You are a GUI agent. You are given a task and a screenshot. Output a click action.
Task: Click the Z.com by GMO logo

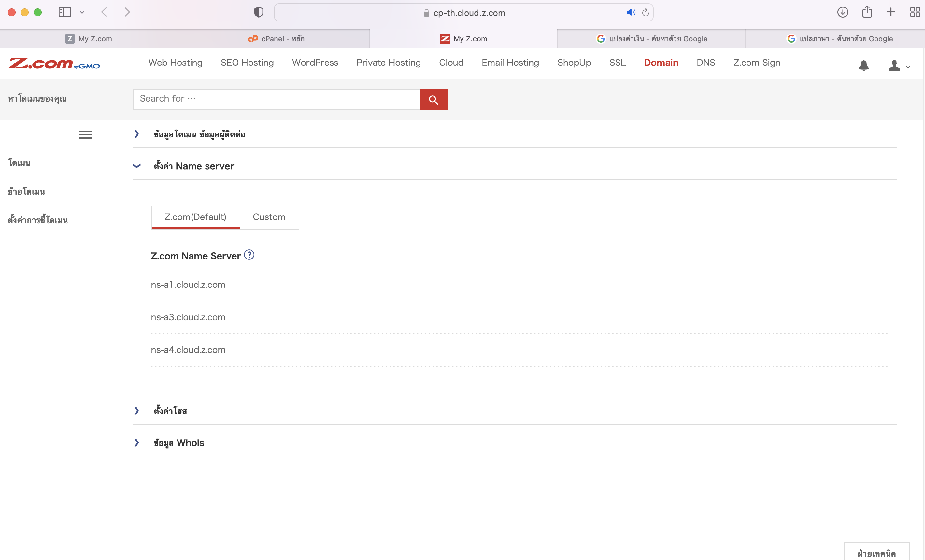(54, 63)
